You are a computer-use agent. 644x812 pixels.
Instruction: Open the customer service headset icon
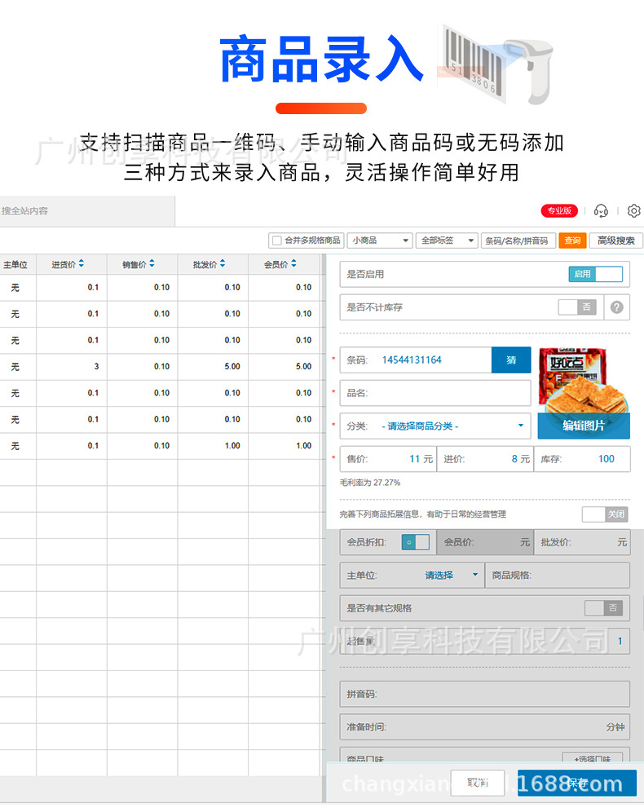601,211
